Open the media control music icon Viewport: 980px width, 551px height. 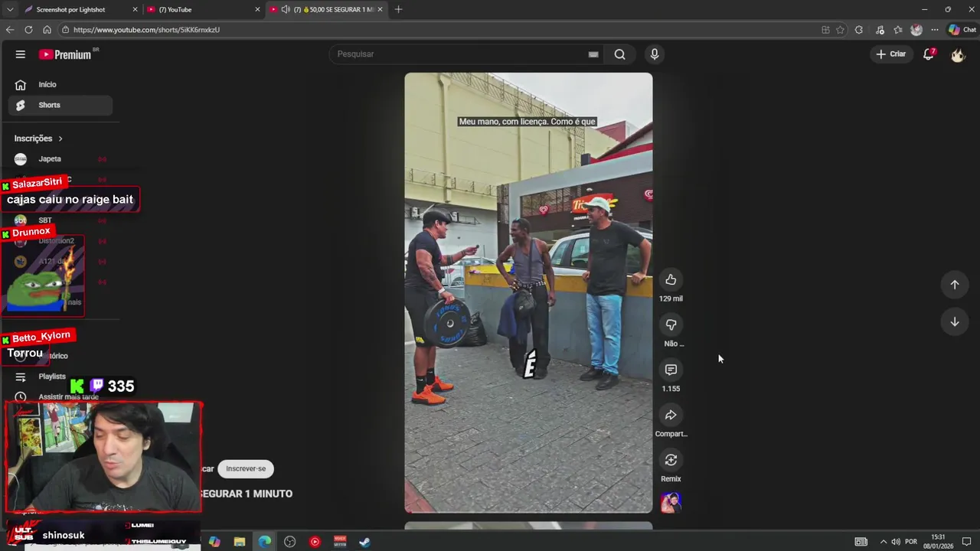click(880, 30)
